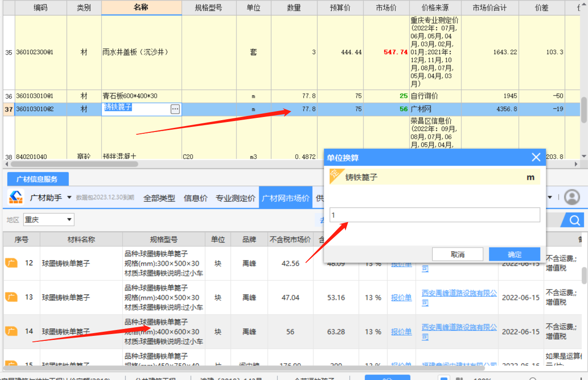Select row number 37 header
588x380 pixels.
9,109
